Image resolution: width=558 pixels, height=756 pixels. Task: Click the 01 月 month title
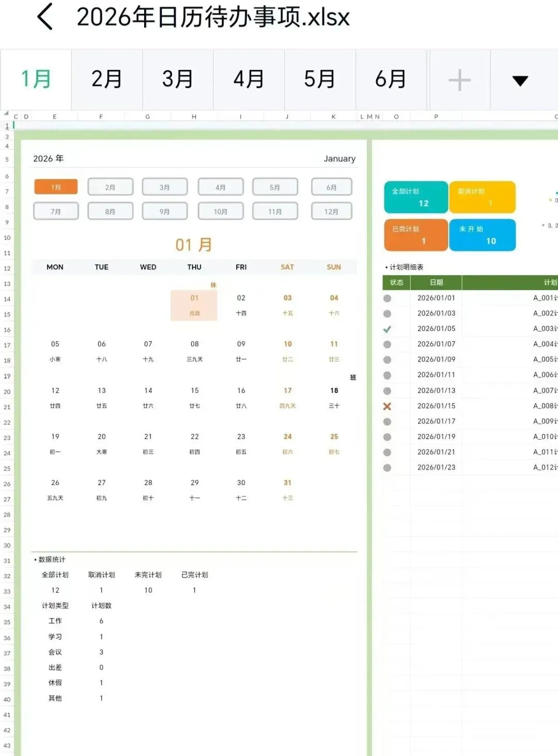pos(194,245)
